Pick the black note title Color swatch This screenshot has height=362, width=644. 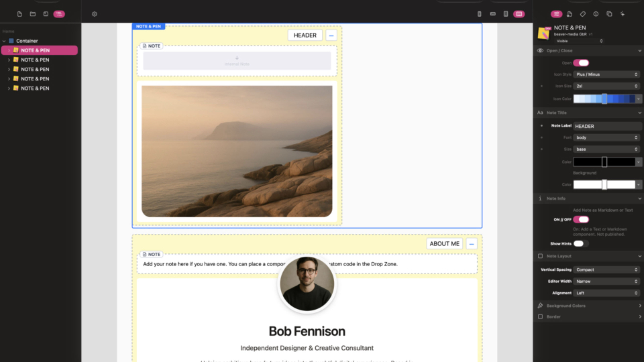(x=604, y=162)
